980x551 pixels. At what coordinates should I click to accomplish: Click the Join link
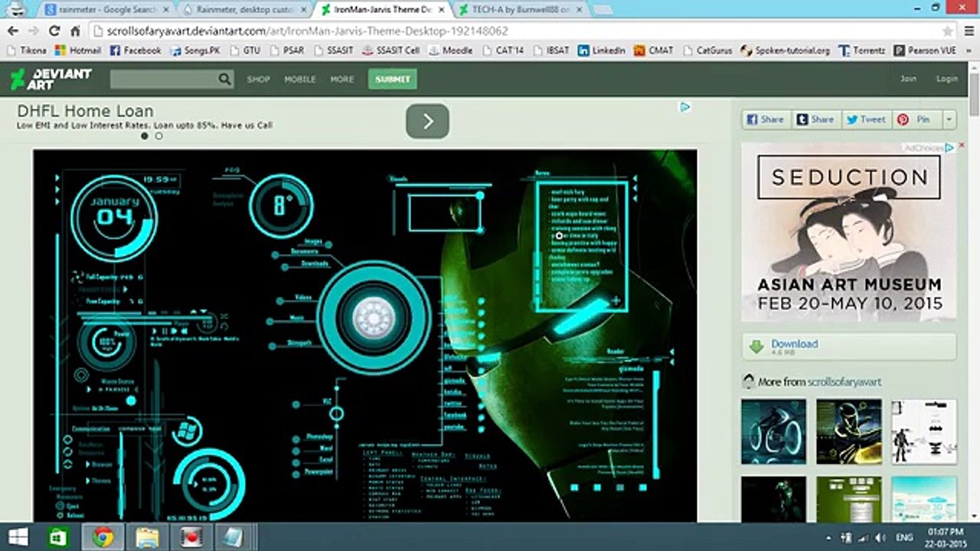[x=908, y=78]
